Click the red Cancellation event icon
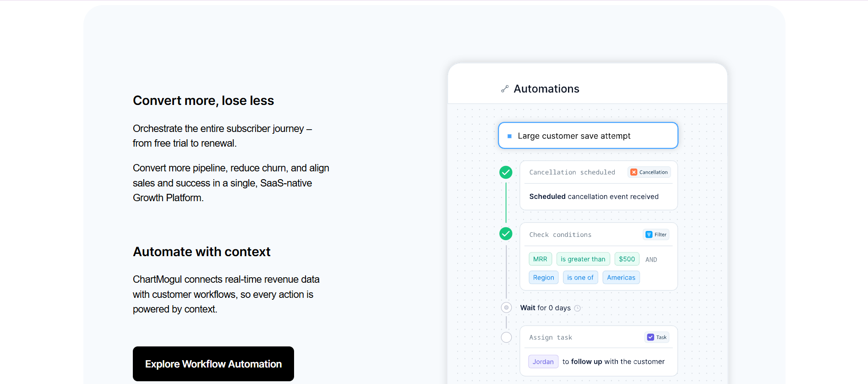The height and width of the screenshot is (384, 868). pos(634,172)
